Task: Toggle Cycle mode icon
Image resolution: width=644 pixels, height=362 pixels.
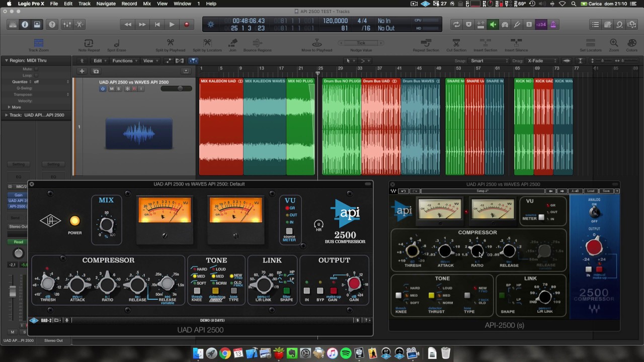Action: (456, 24)
